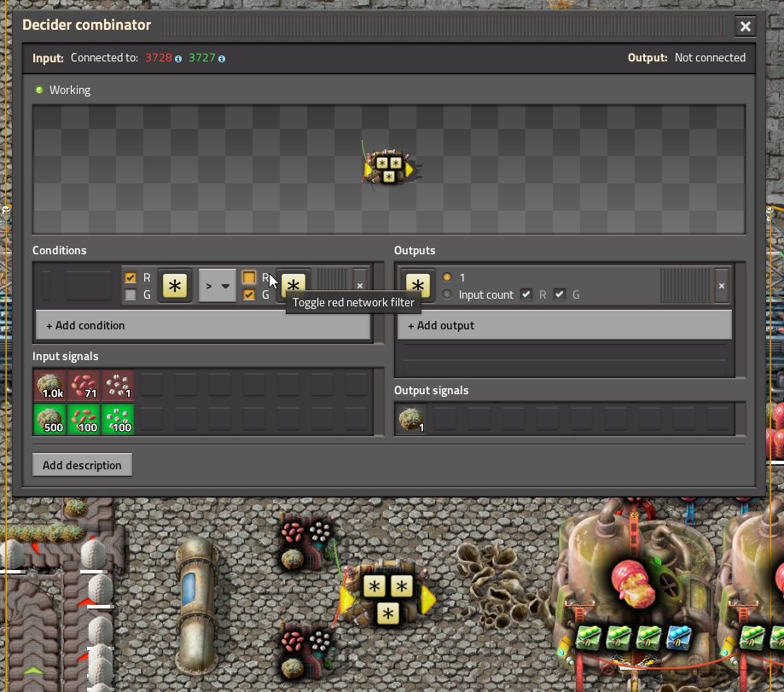Click green network 3727 info icon

coord(222,59)
